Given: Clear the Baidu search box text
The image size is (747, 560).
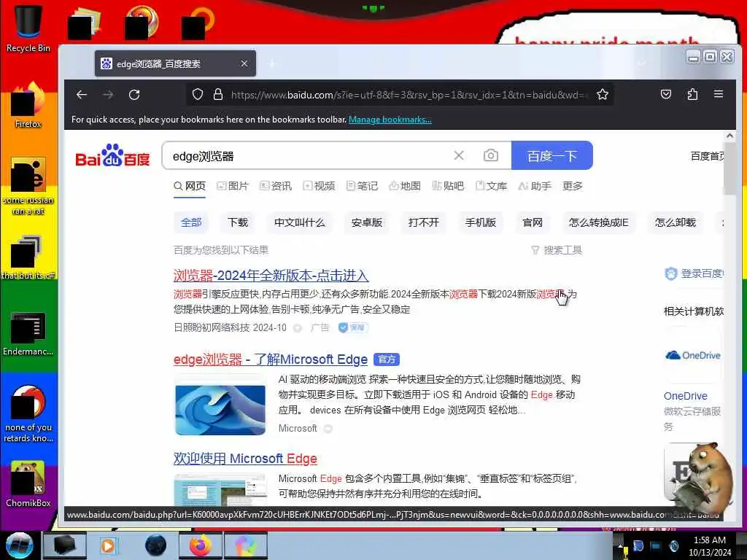Looking at the screenshot, I should 459,156.
